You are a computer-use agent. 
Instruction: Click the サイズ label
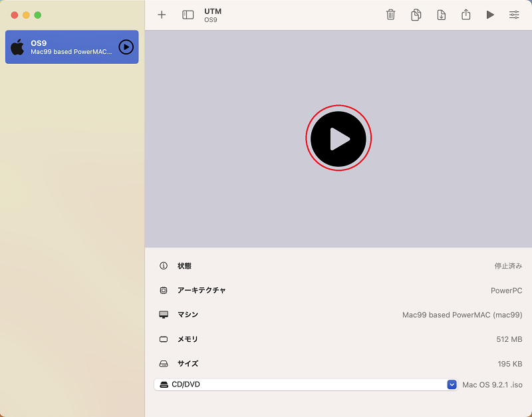[188, 363]
